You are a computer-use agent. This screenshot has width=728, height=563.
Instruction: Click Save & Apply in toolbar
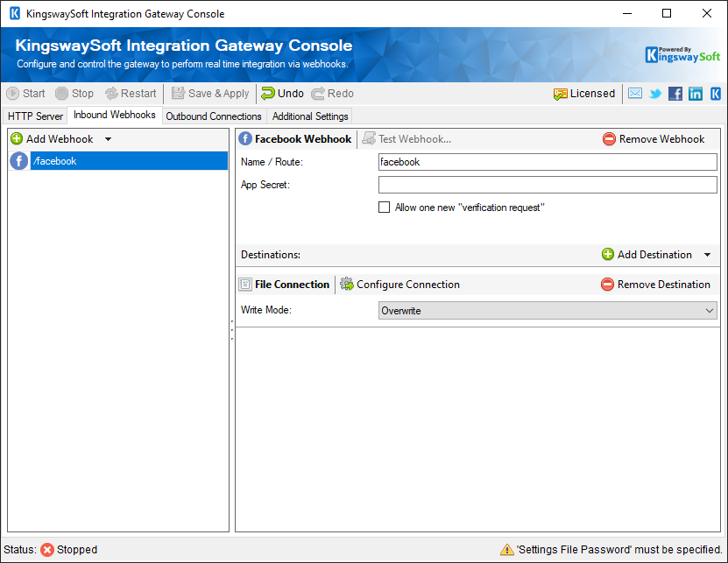pos(210,94)
